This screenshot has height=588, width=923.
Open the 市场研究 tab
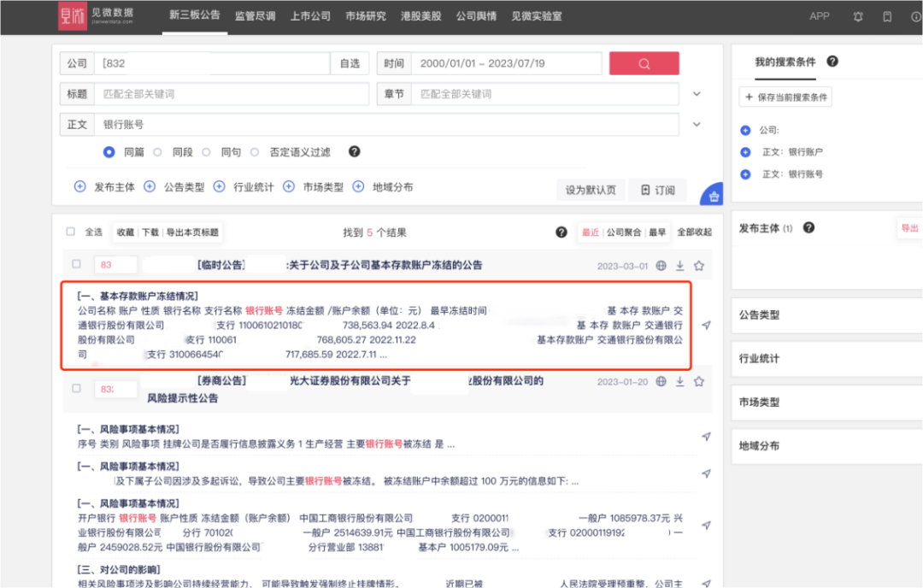point(366,16)
